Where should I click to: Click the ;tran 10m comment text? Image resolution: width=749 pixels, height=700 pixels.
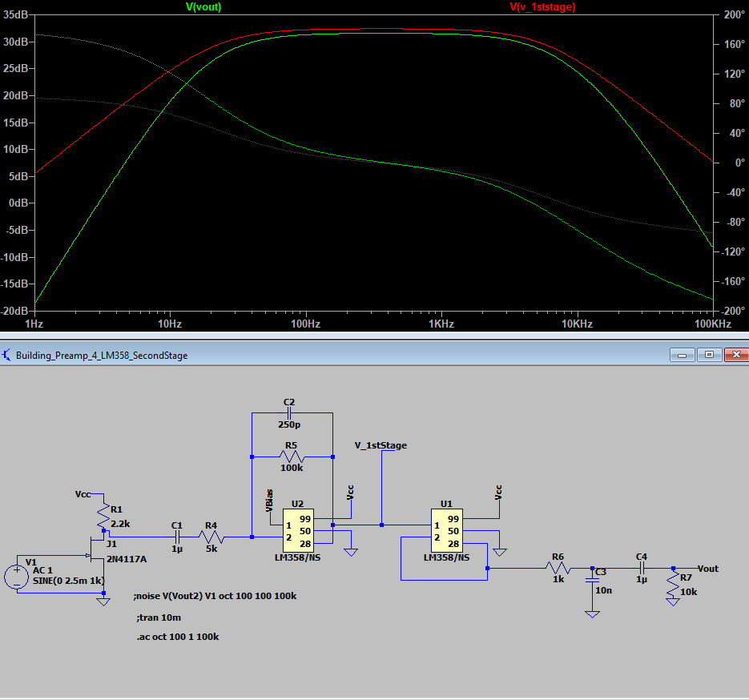coord(159,618)
